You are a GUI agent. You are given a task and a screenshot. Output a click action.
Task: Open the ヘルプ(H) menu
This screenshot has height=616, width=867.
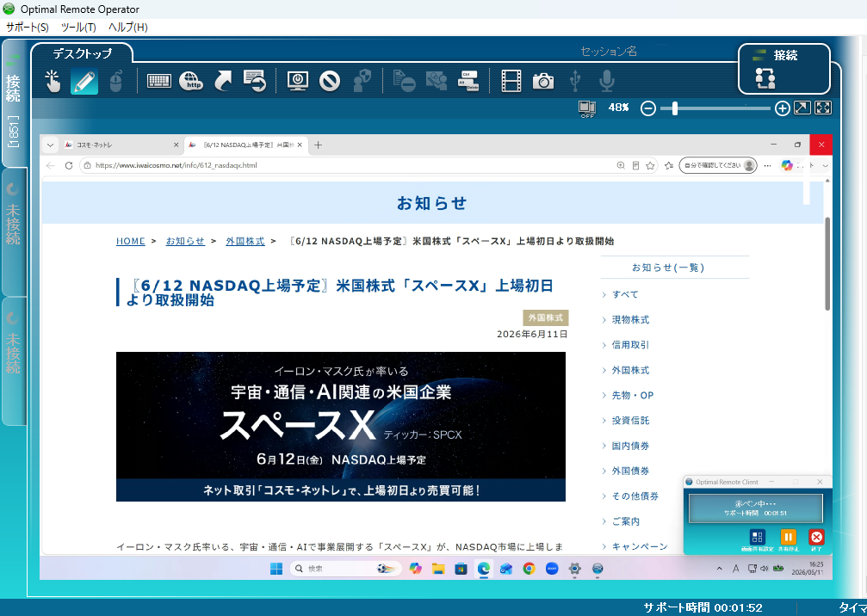(x=127, y=27)
